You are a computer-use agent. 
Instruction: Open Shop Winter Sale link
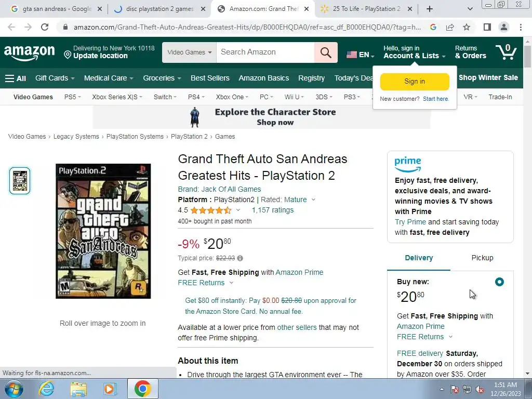pyautogui.click(x=488, y=78)
